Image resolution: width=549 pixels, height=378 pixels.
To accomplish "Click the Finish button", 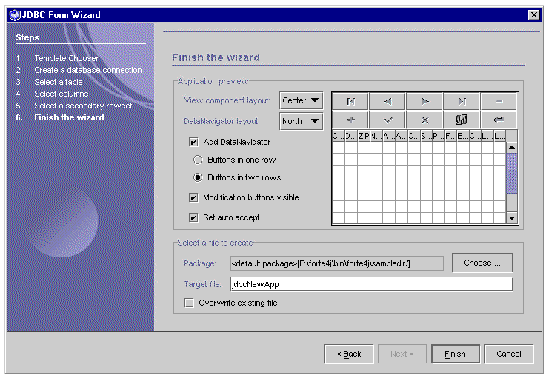I will click(x=456, y=354).
